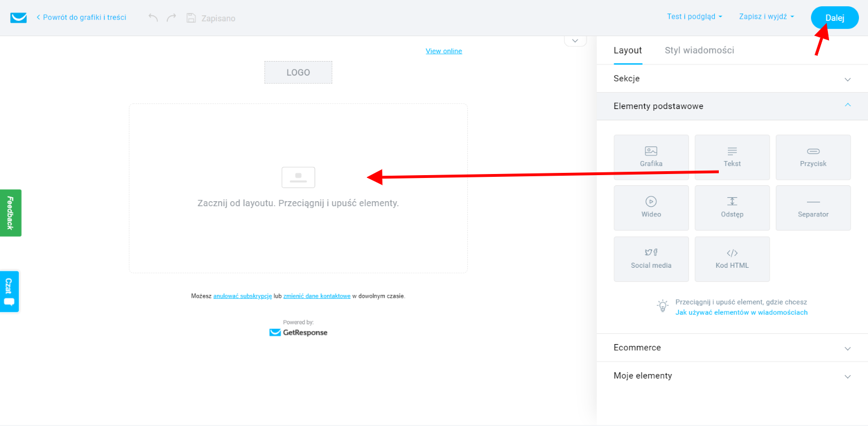Select the Odstęp spacer element

pyautogui.click(x=732, y=208)
